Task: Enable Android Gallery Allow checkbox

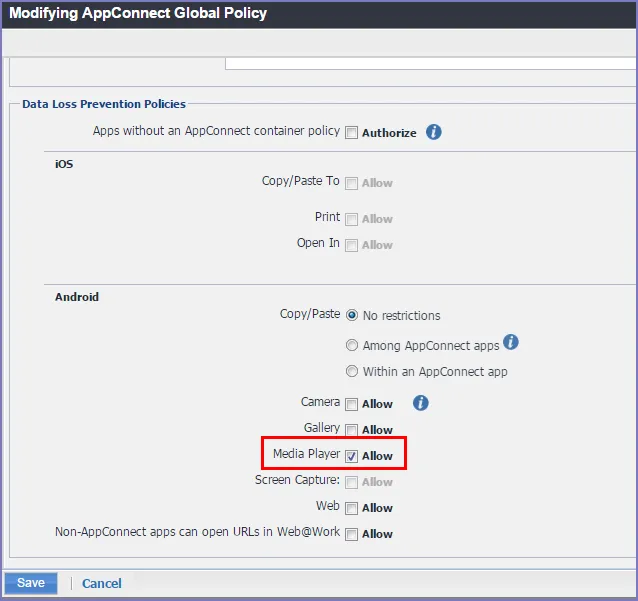Action: pos(351,430)
